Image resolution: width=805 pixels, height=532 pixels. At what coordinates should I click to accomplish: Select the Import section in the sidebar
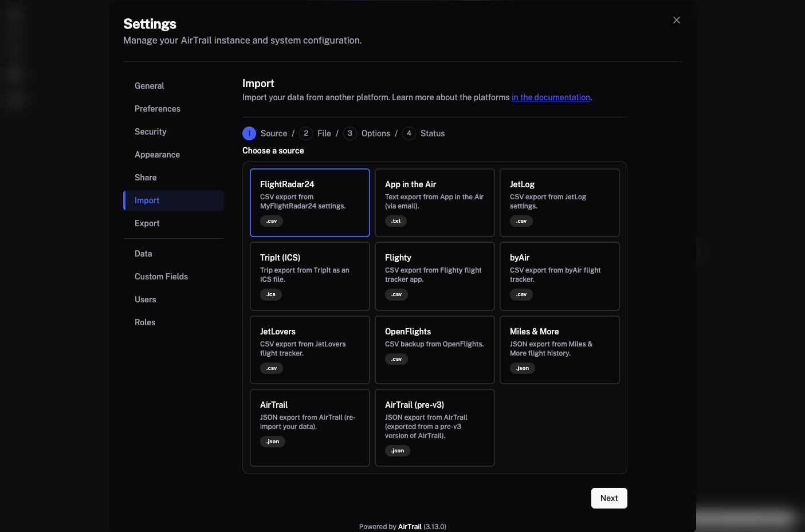click(174, 200)
